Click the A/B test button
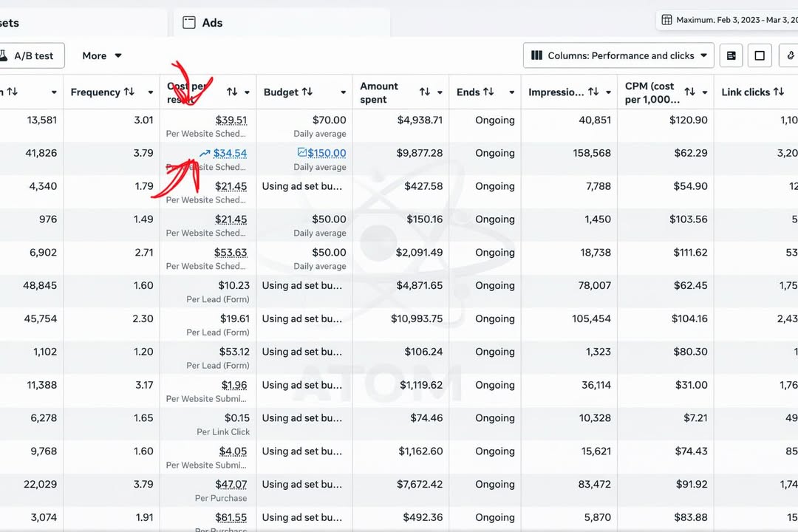The width and height of the screenshot is (798, 532). click(28, 55)
